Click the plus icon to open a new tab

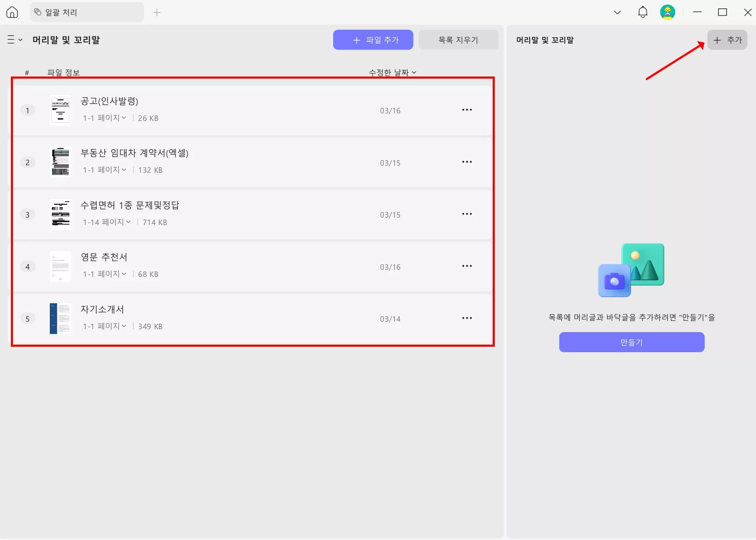click(157, 12)
